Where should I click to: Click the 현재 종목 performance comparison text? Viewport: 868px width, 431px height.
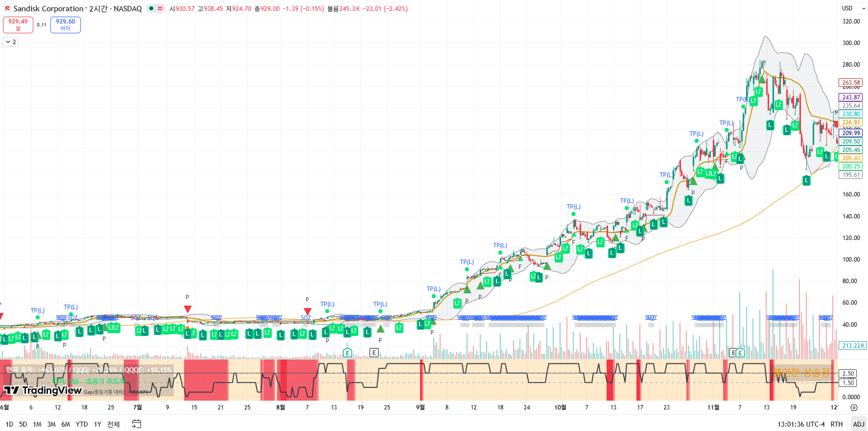[89, 370]
